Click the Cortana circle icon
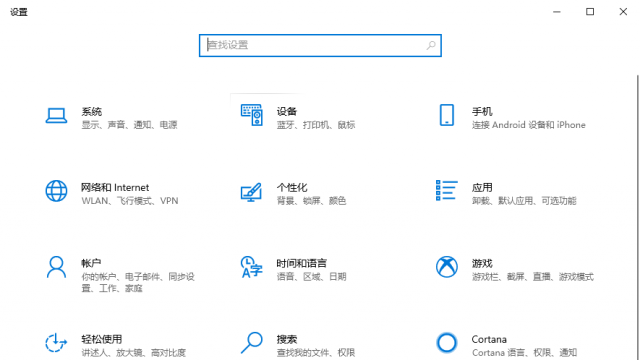This screenshot has height=360, width=640. 447,343
